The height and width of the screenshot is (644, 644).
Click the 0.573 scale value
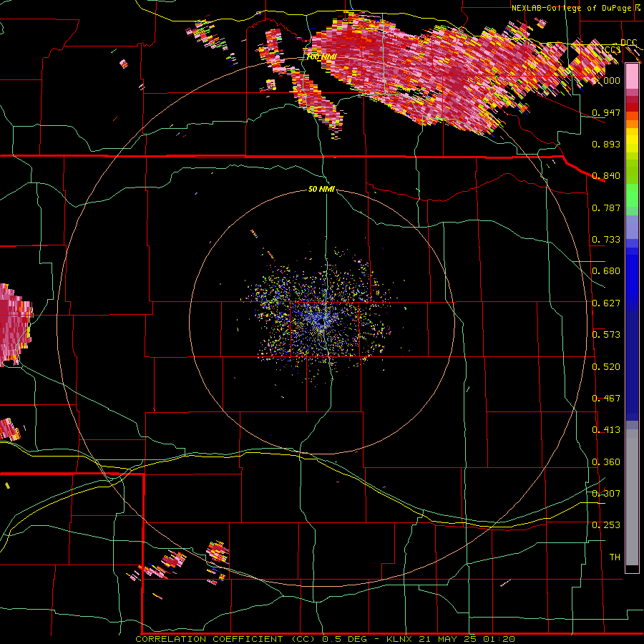click(x=606, y=335)
